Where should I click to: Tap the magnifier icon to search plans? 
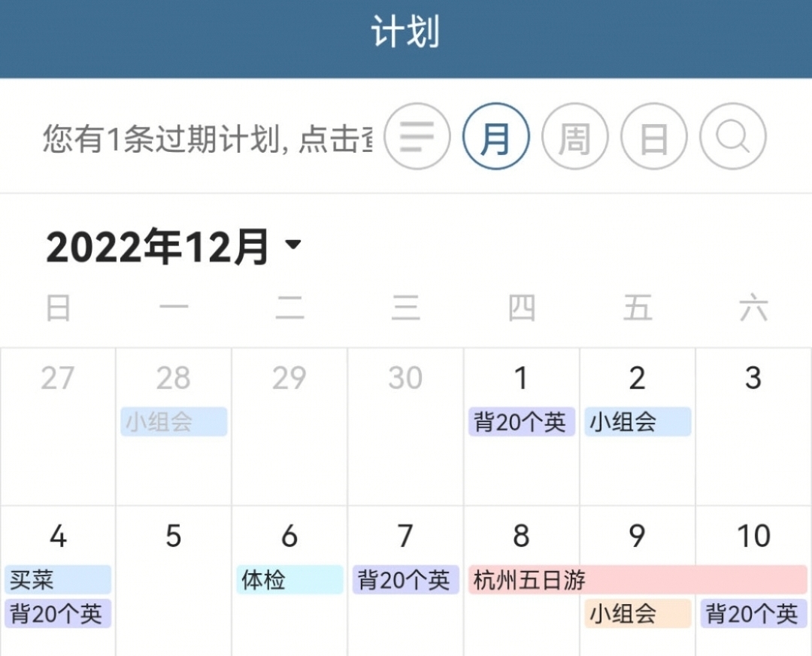tap(730, 137)
